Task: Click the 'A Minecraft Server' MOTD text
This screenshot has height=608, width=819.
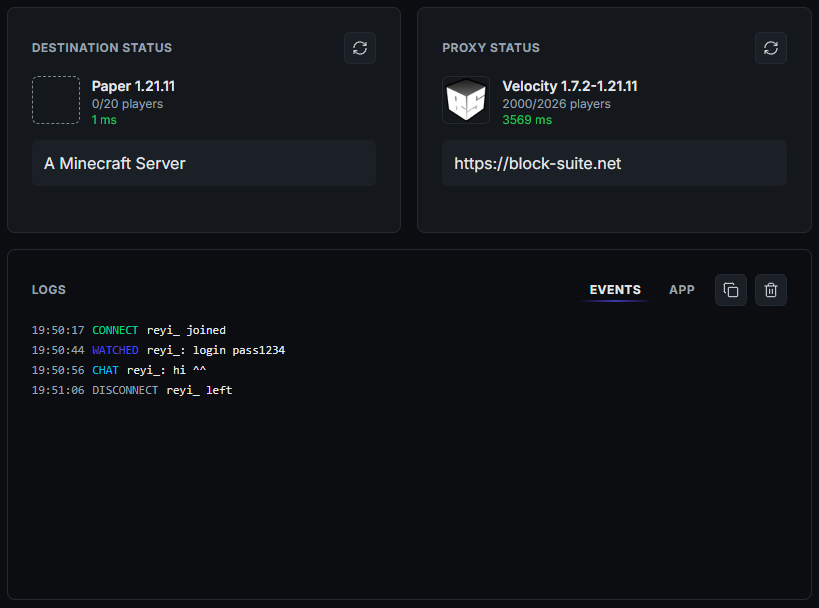Action: [x=115, y=163]
